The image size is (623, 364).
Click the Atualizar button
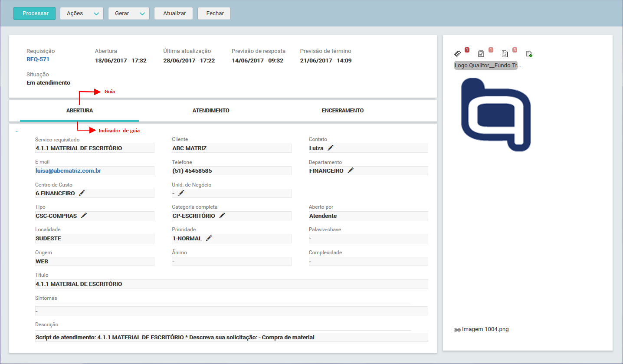(174, 13)
